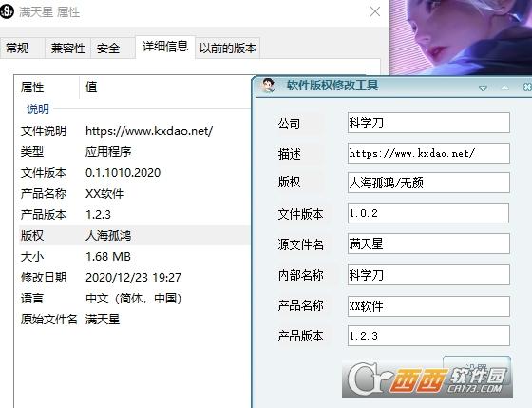Open the 以前的版本 tab
The image size is (532, 408).
point(228,49)
